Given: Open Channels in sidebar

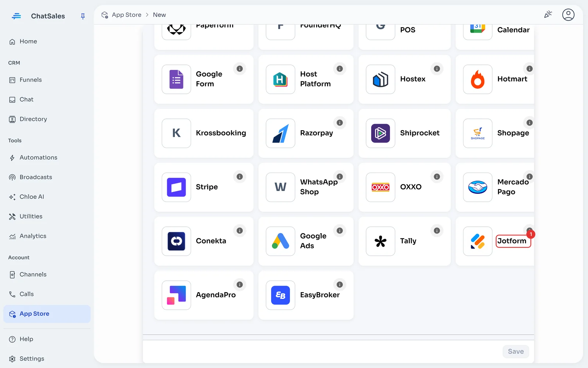Looking at the screenshot, I should click(x=47, y=275).
